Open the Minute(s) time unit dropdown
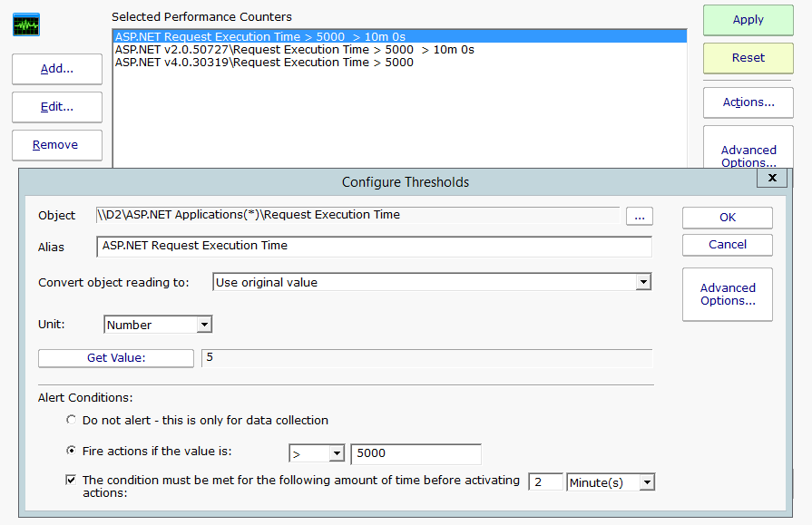Screen dimensions: 812x525 646,482
